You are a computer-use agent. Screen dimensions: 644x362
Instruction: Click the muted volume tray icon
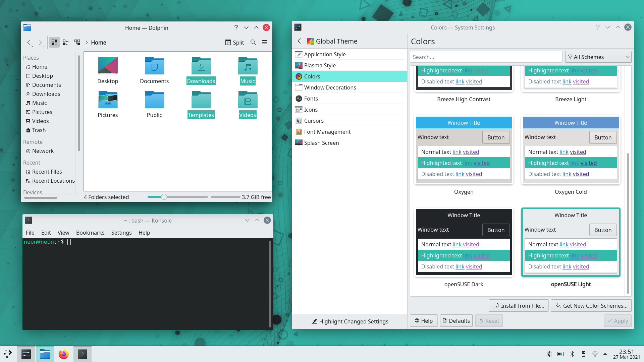tap(549, 354)
